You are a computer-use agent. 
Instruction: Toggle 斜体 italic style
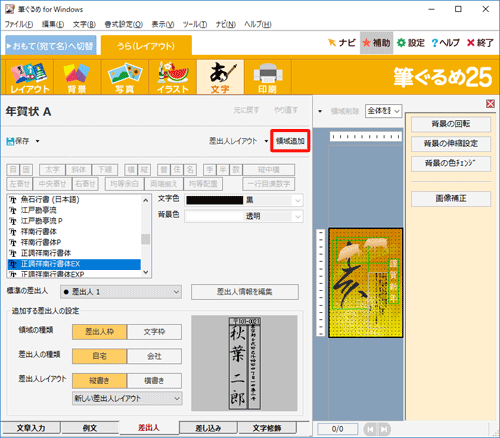[79, 170]
